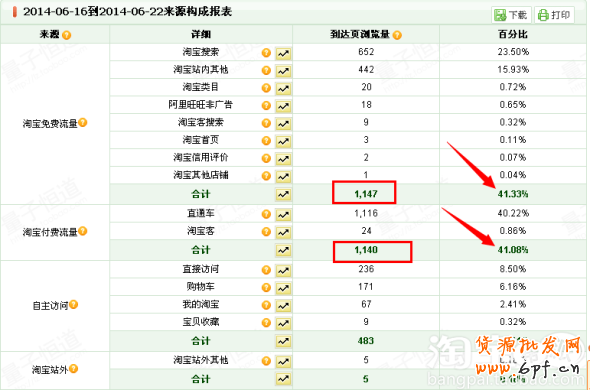Image resolution: width=590 pixels, height=390 pixels.
Task: Click the 下载 download button
Action: [511, 15]
